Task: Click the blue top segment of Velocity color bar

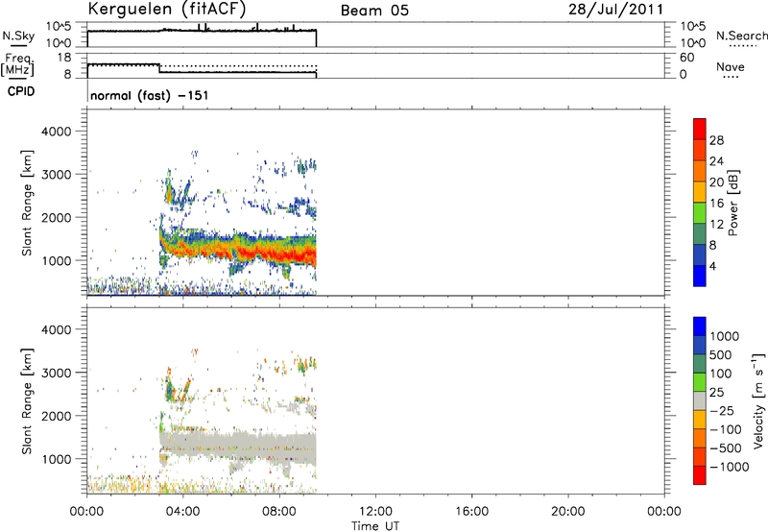Action: click(700, 326)
